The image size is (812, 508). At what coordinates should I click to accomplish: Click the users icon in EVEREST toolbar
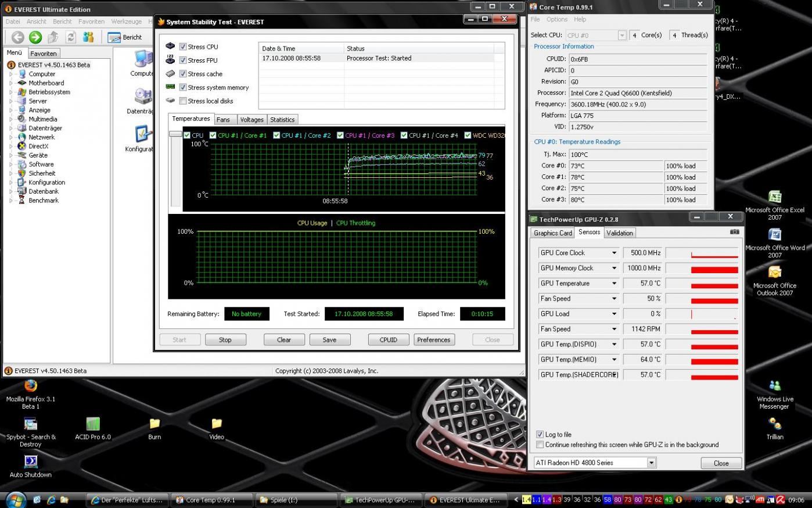click(88, 37)
